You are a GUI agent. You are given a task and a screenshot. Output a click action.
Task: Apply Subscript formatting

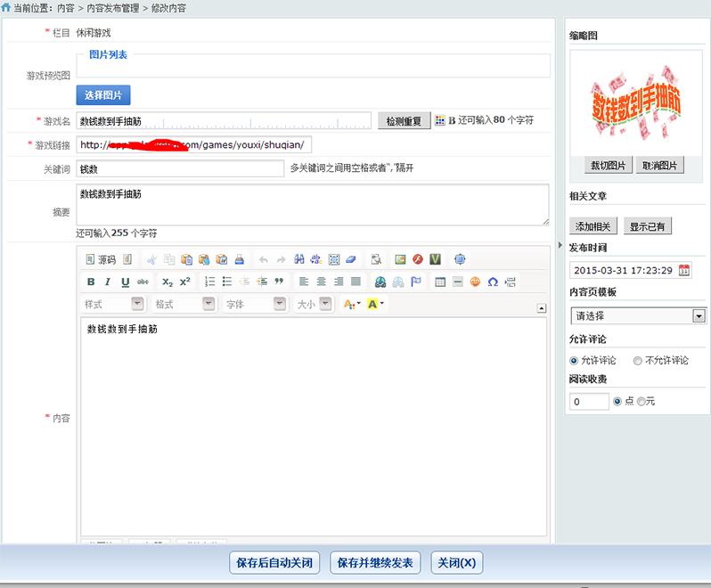[x=168, y=282]
